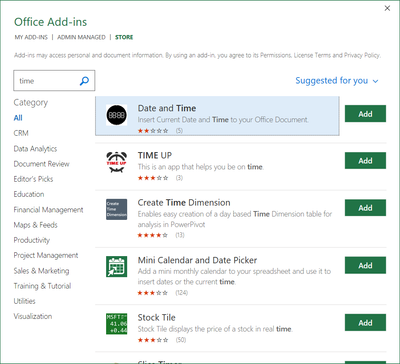
Task: Open the Suggested for you sort dropdown
Action: tap(337, 81)
